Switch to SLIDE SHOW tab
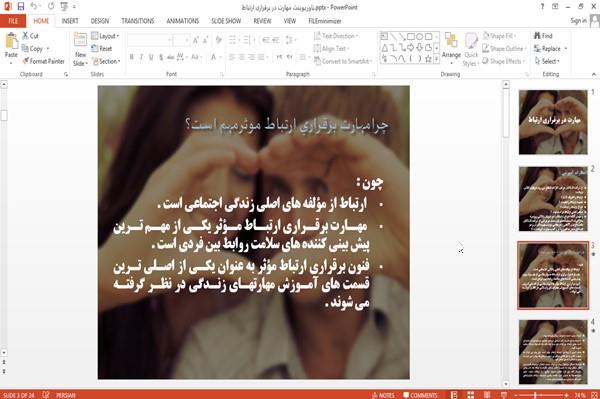 pos(226,21)
